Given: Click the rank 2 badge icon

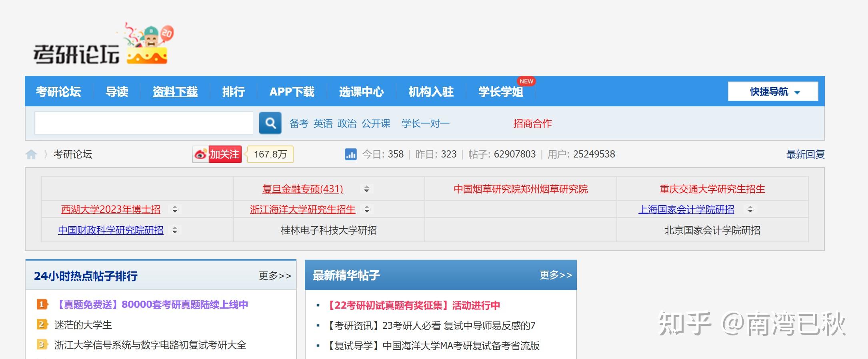Looking at the screenshot, I should point(42,325).
